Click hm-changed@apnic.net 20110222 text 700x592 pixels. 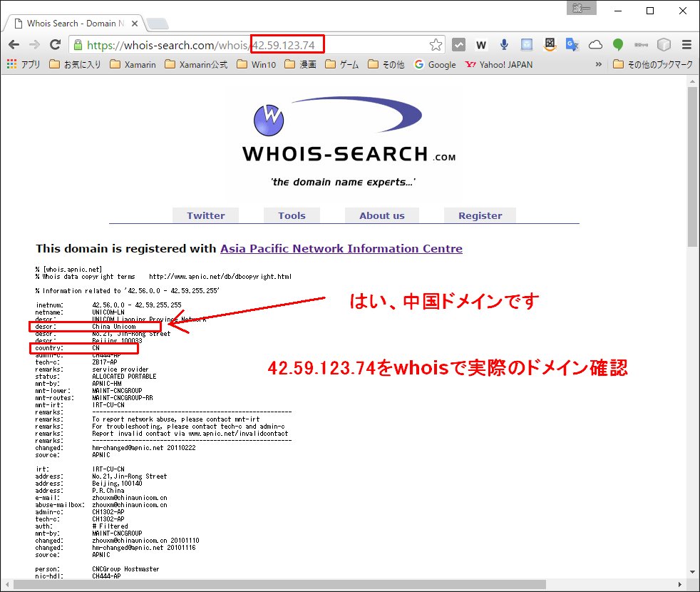click(144, 448)
